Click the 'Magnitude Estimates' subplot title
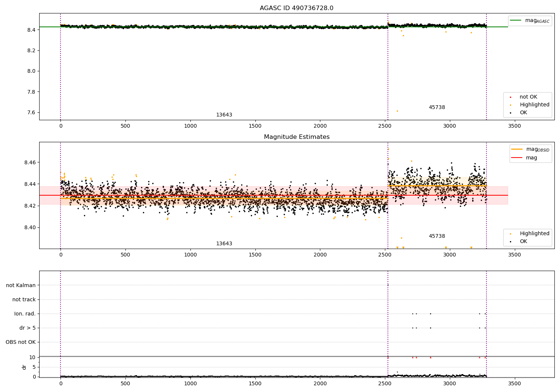 click(x=297, y=137)
